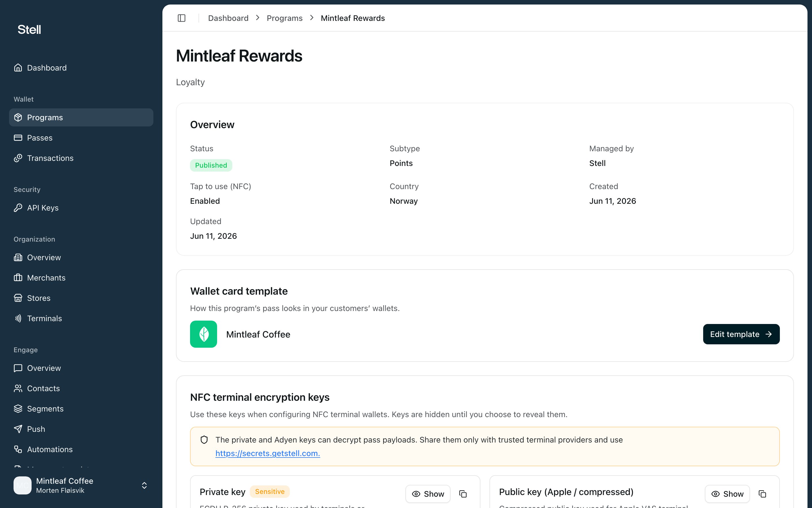Toggle the sidebar collapse icon
Screen dimensions: 812x508
coord(182,18)
